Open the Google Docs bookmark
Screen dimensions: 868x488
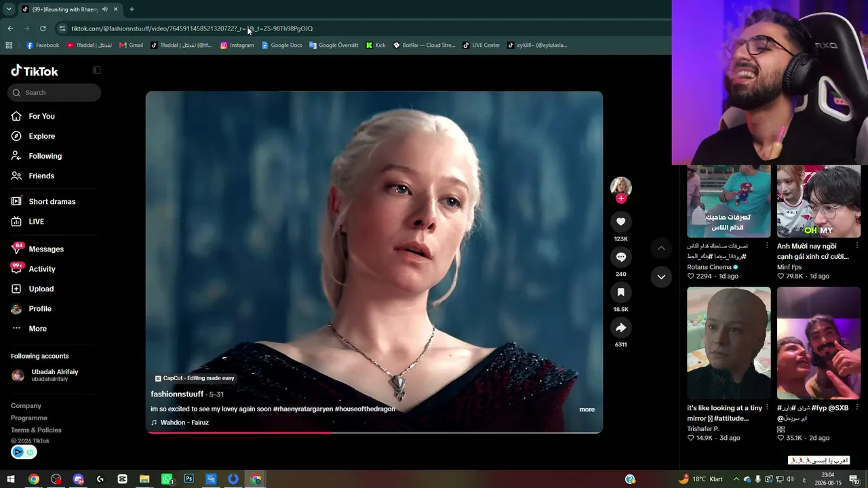[281, 45]
